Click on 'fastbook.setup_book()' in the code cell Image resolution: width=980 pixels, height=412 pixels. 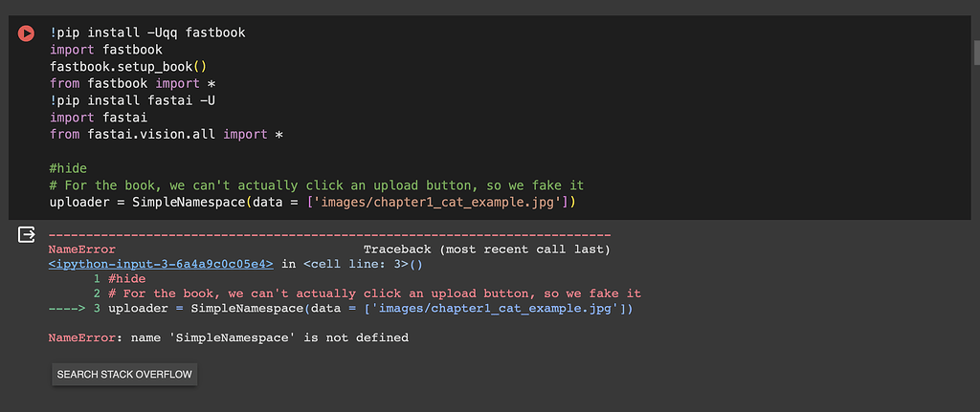tap(128, 67)
